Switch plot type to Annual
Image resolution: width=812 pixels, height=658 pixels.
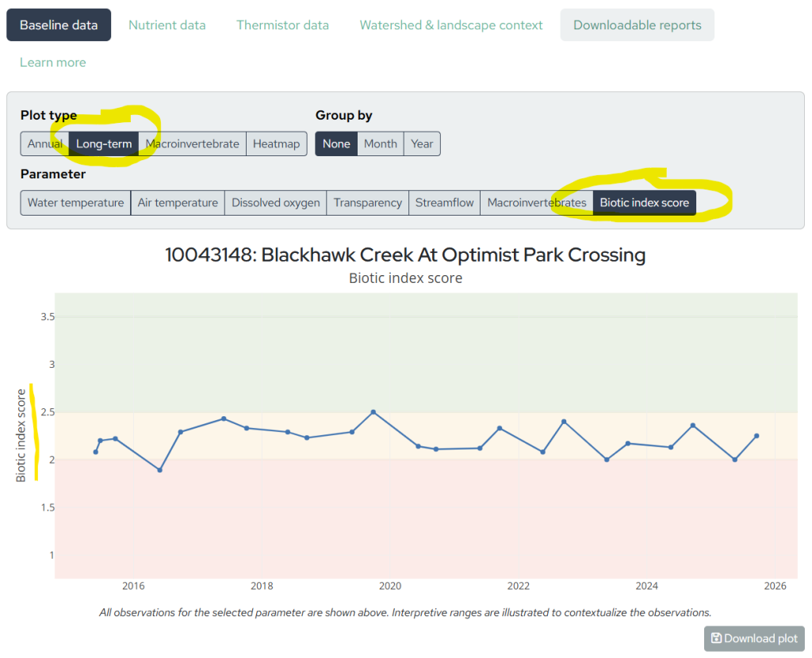44,143
